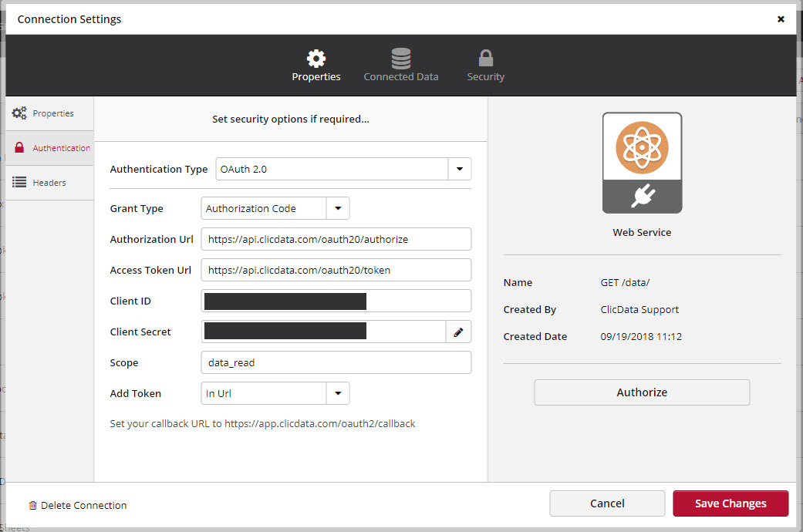Expand the Authentication Type dropdown
The image size is (803, 532).
click(460, 169)
